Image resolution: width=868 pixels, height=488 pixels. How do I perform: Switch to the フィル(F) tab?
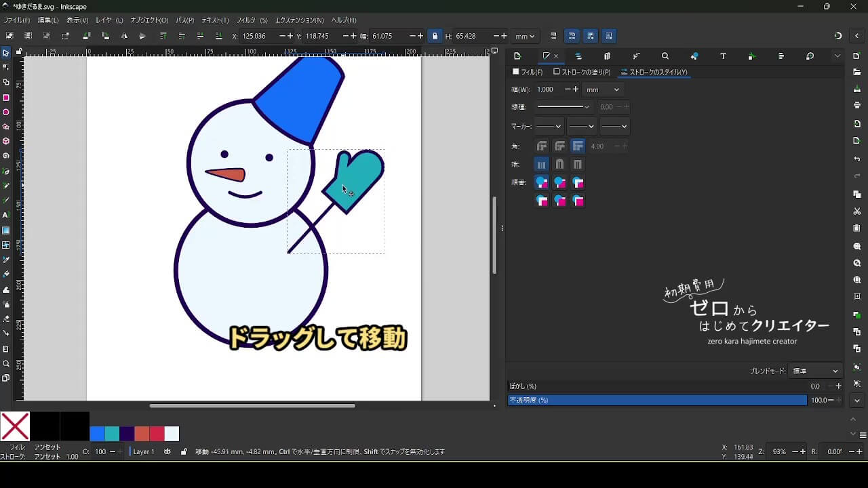528,72
